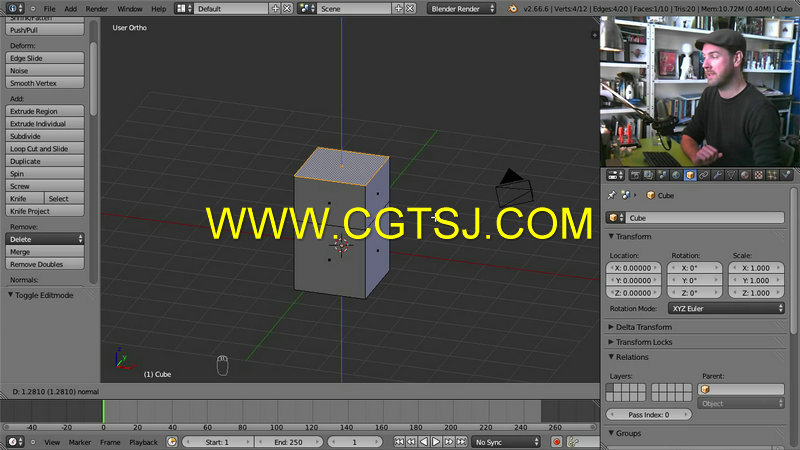Open the Object Data tab (triangle mesh icon)

[x=731, y=175]
